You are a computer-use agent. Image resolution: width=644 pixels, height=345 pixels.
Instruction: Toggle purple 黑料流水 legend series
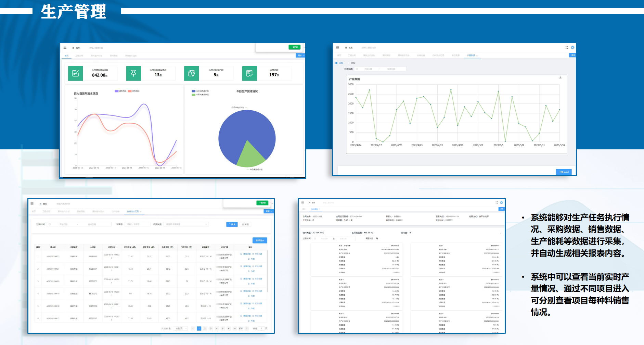(x=120, y=91)
